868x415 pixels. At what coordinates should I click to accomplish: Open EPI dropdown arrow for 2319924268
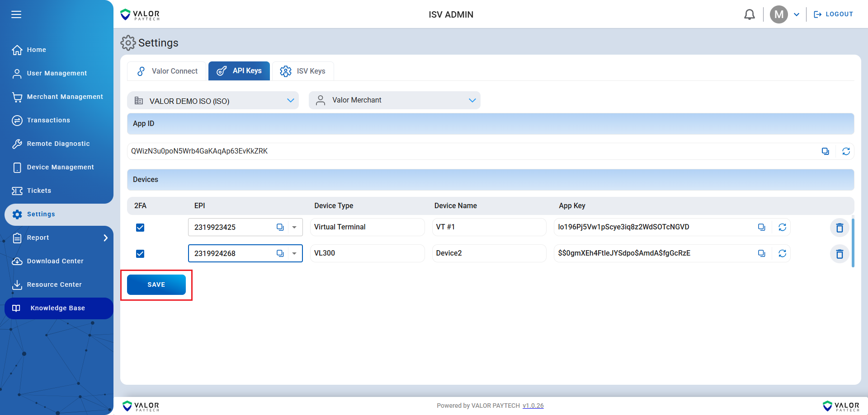[294, 253]
